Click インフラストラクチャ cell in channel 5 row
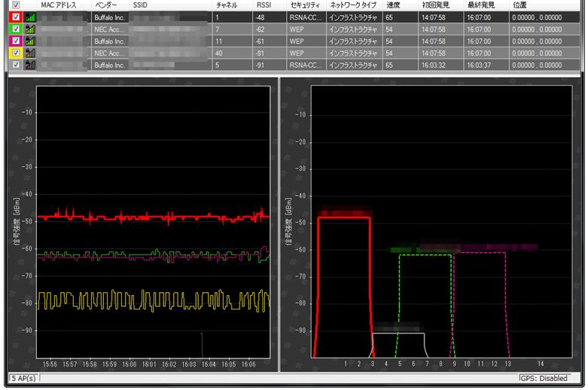588x390 pixels. 353,65
